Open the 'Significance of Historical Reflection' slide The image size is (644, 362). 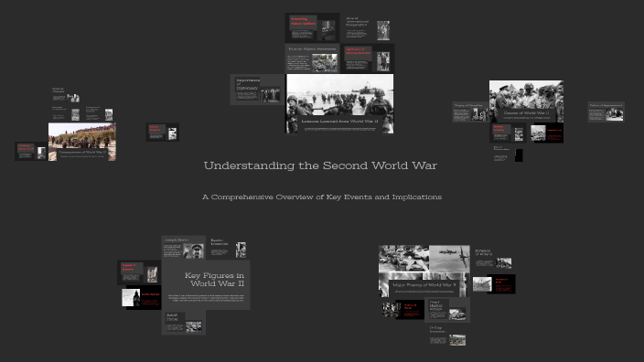[367, 59]
